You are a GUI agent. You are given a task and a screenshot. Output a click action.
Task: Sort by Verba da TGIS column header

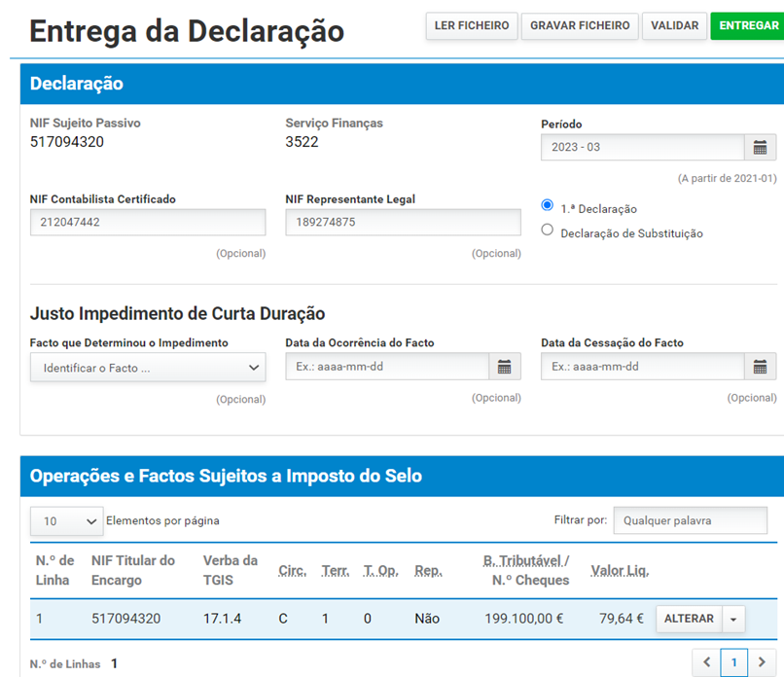(230, 570)
